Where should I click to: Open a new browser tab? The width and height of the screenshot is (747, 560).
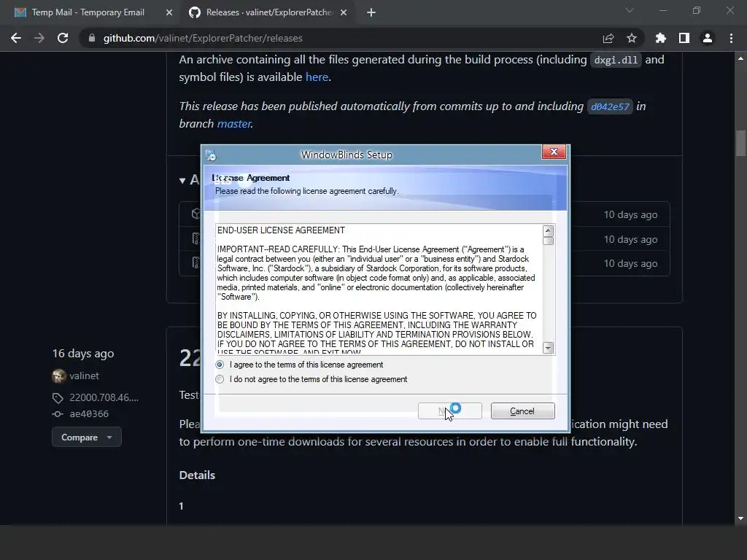click(x=371, y=12)
